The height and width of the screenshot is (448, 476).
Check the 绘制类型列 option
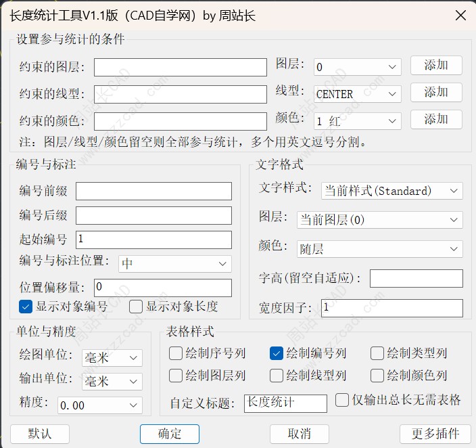point(377,353)
